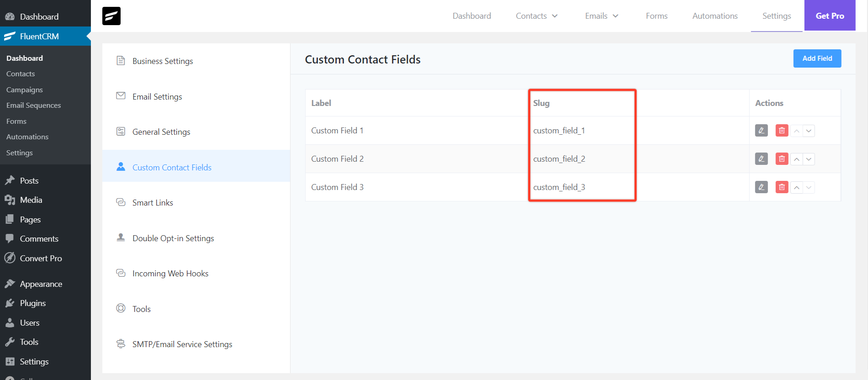868x380 pixels.
Task: Move Custom Field 2 up with chevron
Action: point(797,159)
